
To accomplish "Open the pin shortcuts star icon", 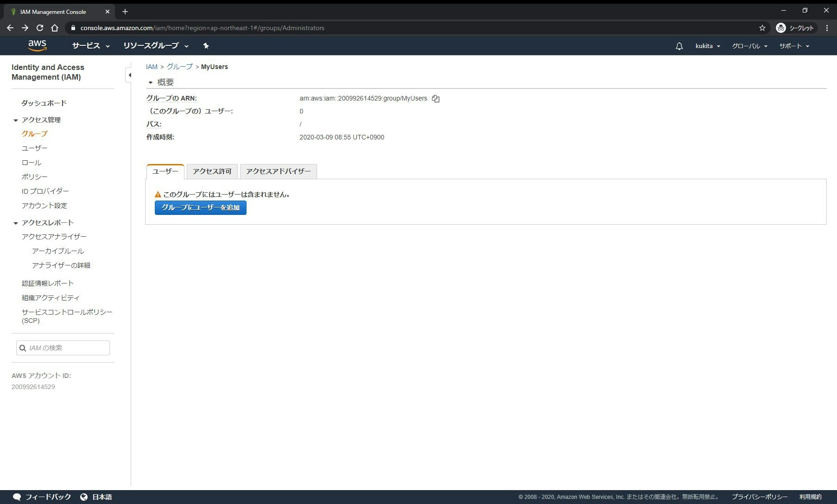I will 206,45.
